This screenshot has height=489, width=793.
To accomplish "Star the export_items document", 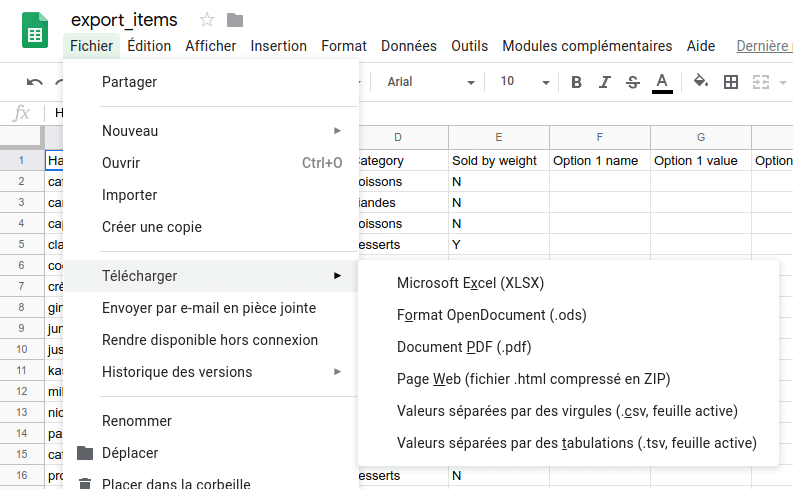I will point(207,20).
